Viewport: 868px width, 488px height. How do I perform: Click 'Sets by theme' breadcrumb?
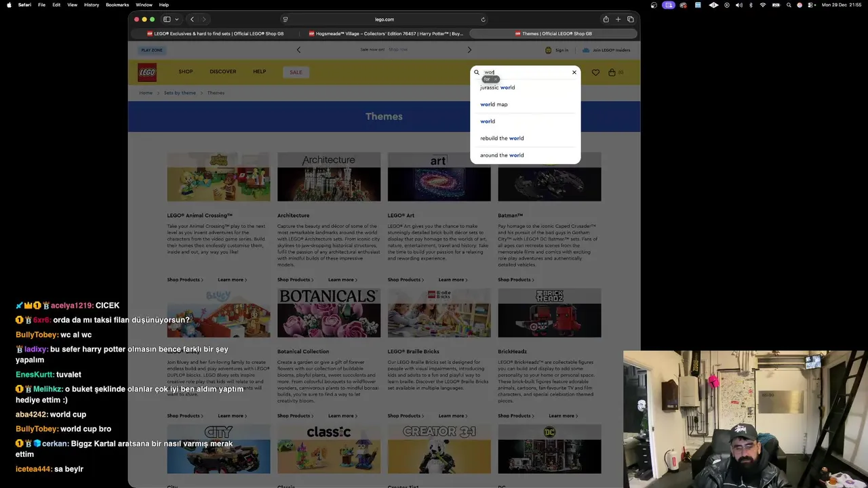pyautogui.click(x=180, y=93)
